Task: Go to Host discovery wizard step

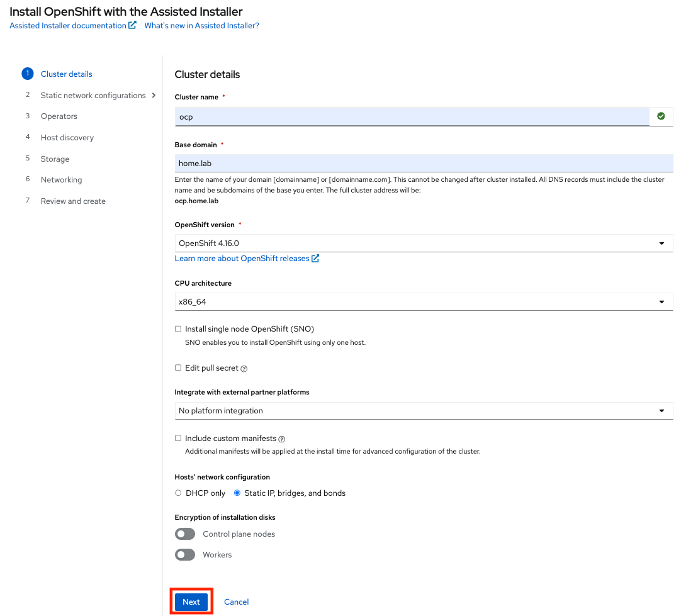Action: tap(67, 138)
